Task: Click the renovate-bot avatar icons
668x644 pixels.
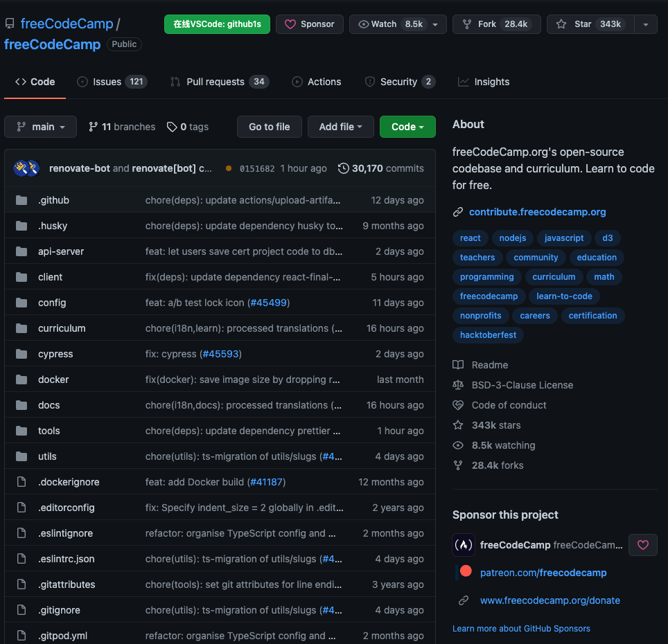Action: pyautogui.click(x=26, y=168)
